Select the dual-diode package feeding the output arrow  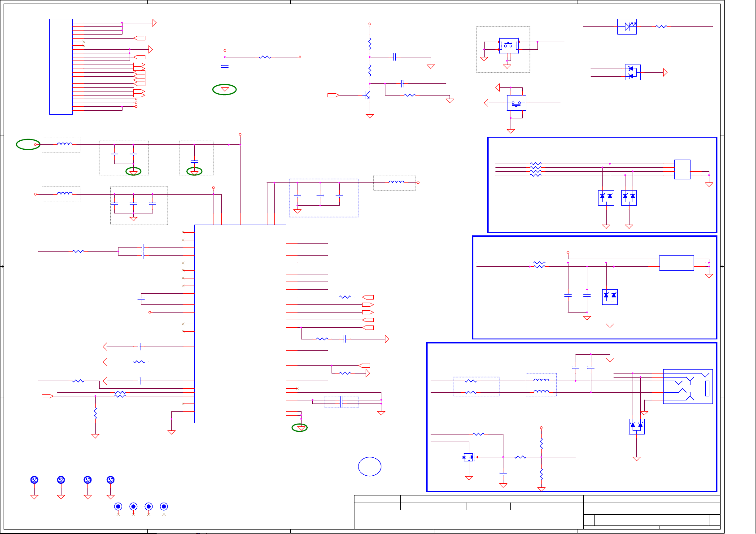tap(633, 72)
